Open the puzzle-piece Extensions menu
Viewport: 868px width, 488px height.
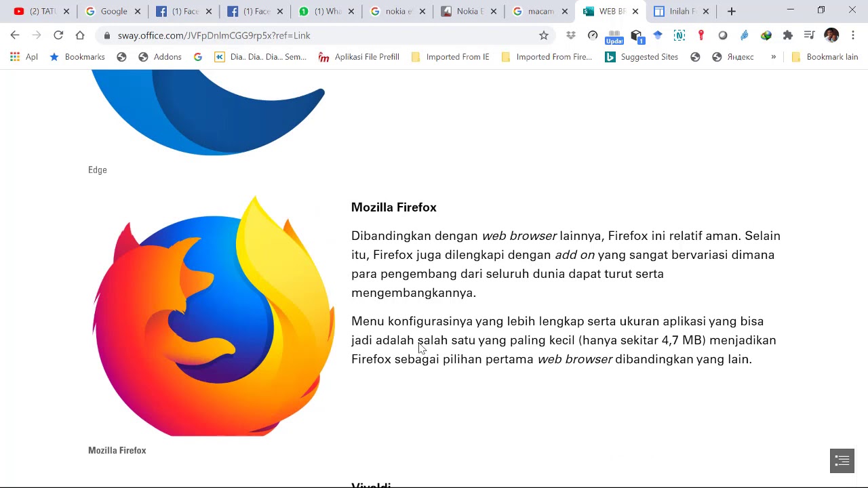pos(788,35)
